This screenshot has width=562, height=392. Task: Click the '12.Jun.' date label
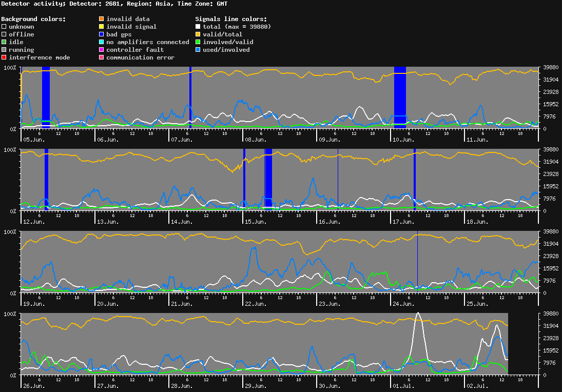(34, 222)
